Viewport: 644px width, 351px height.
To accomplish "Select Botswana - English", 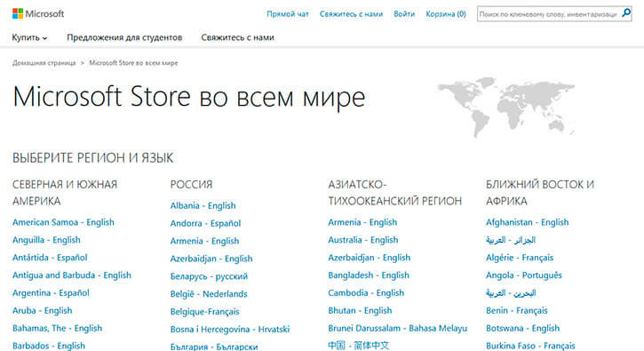I will [x=523, y=329].
